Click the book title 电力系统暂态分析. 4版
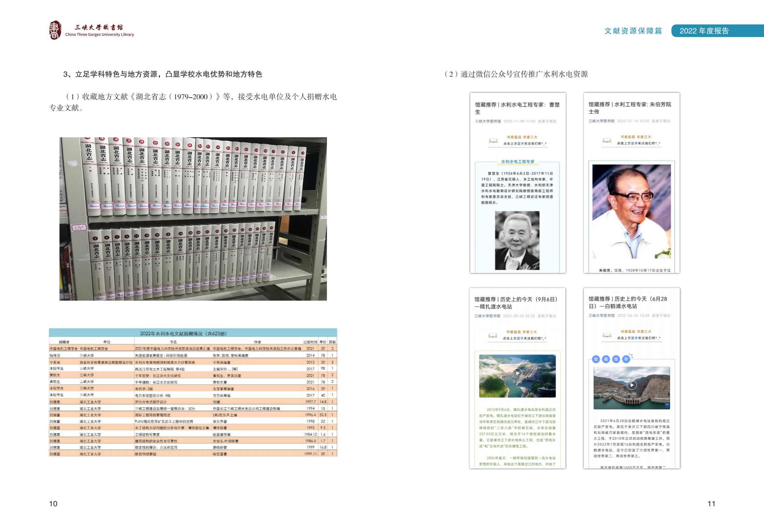Screen dimensions: 764x532 click(153, 395)
